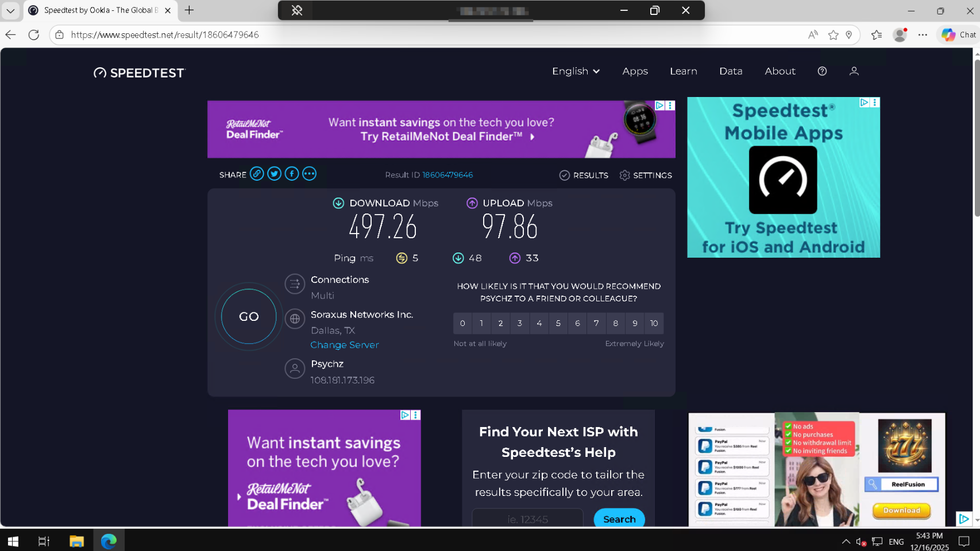980x551 pixels.
Task: Click the download speed arrow icon
Action: coord(338,203)
